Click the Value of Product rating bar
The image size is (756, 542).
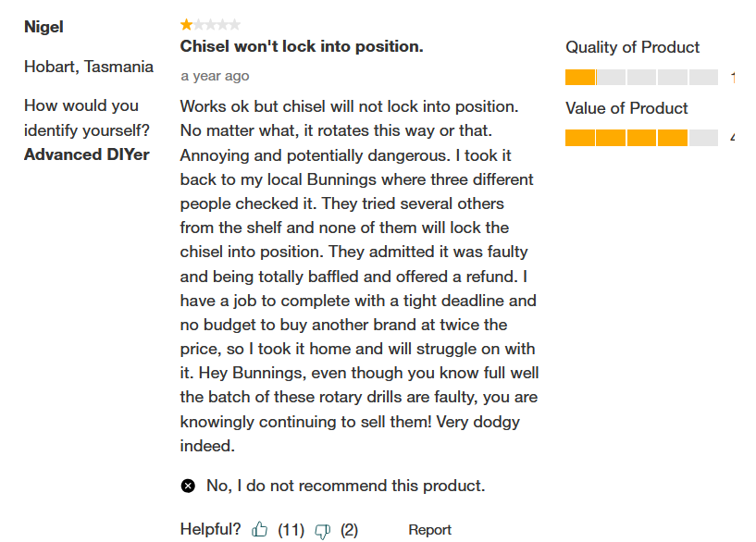(x=641, y=138)
